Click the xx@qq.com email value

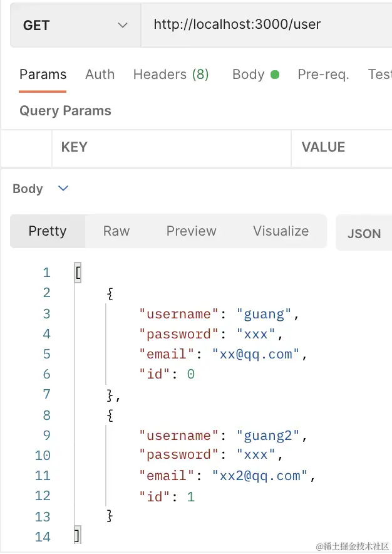coord(257,354)
